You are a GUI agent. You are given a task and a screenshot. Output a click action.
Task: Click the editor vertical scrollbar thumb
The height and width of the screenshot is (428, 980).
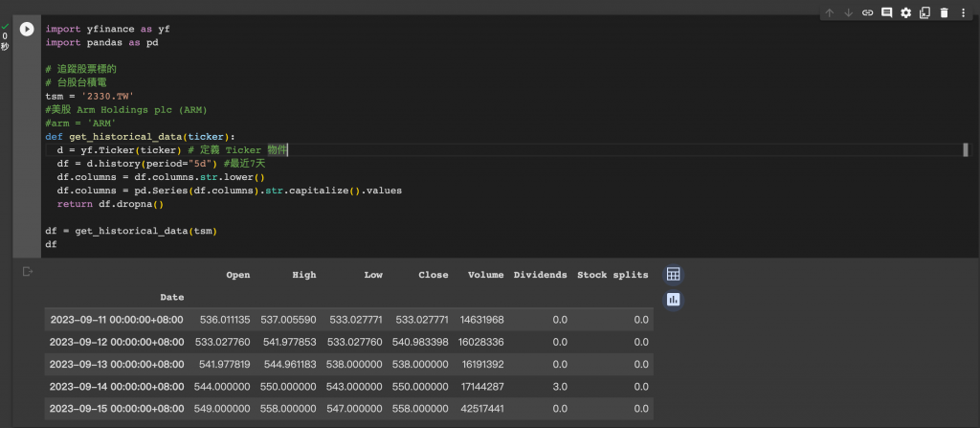[966, 149]
